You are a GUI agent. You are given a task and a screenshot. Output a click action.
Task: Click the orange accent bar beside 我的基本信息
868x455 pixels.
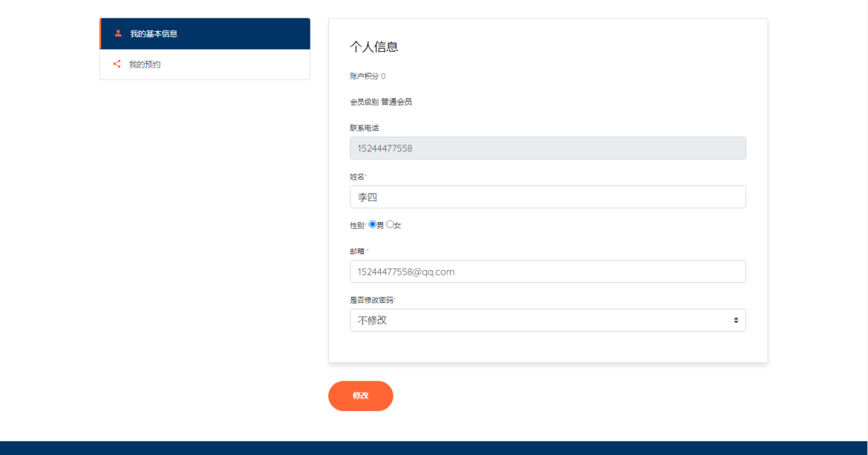(x=100, y=33)
